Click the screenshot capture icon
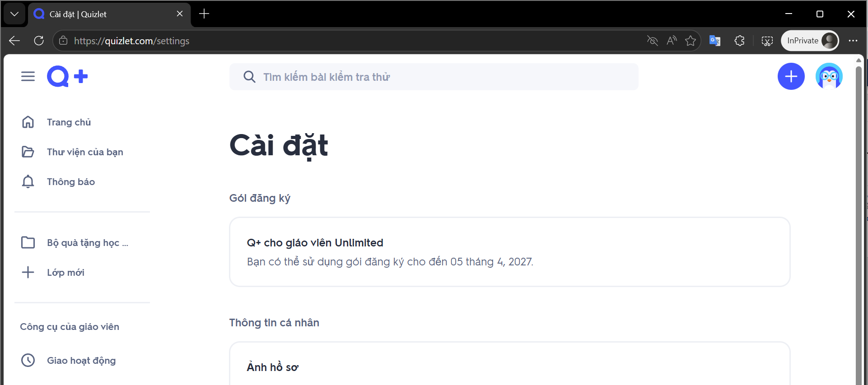 click(x=767, y=41)
